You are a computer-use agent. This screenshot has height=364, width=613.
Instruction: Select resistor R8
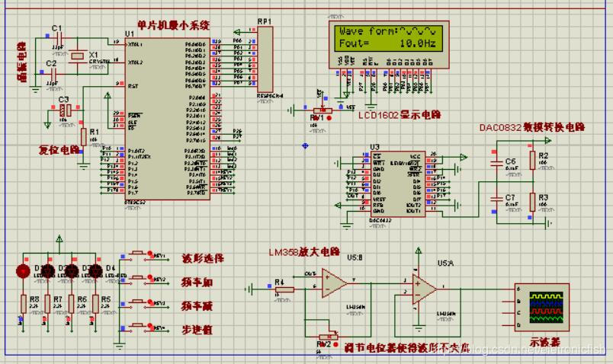[24, 304]
